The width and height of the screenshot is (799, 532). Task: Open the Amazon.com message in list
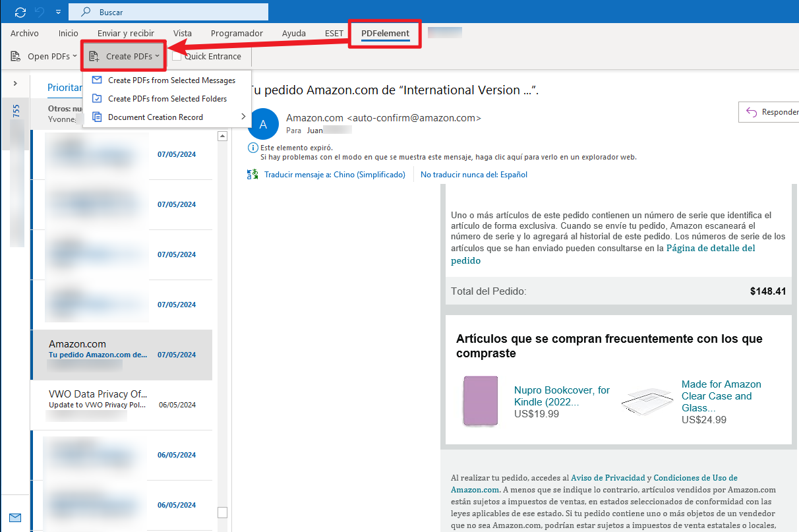[x=121, y=355]
